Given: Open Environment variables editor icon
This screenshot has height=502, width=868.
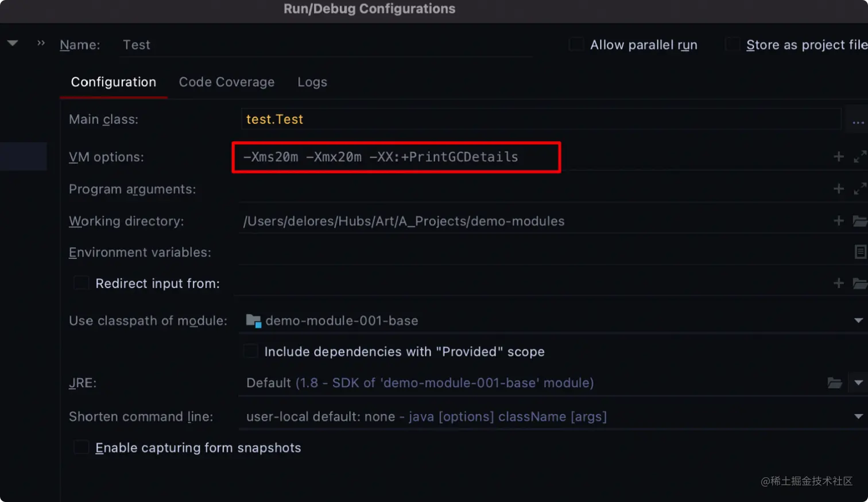Looking at the screenshot, I should (x=860, y=252).
